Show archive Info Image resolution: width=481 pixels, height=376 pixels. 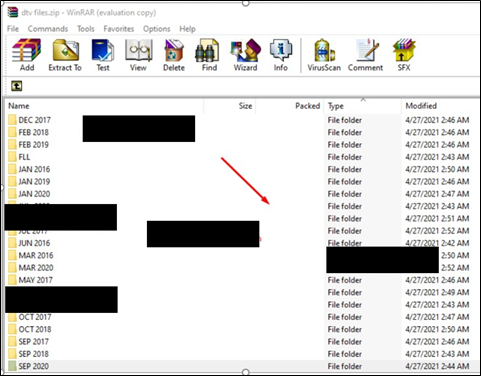[x=281, y=55]
